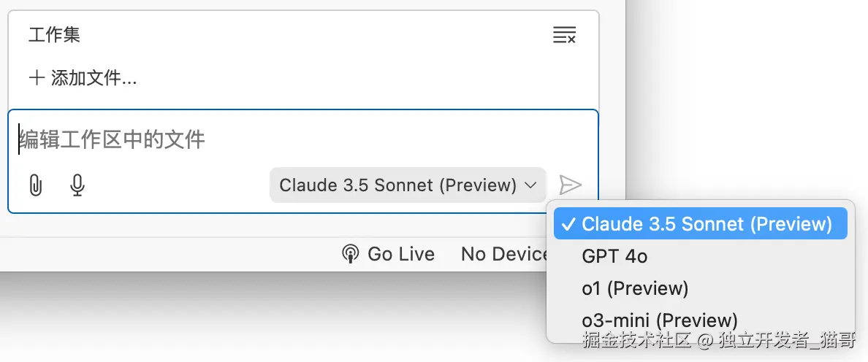This screenshot has height=362, width=868.
Task: Click the plus icon beside 添加文件
Action: point(37,77)
